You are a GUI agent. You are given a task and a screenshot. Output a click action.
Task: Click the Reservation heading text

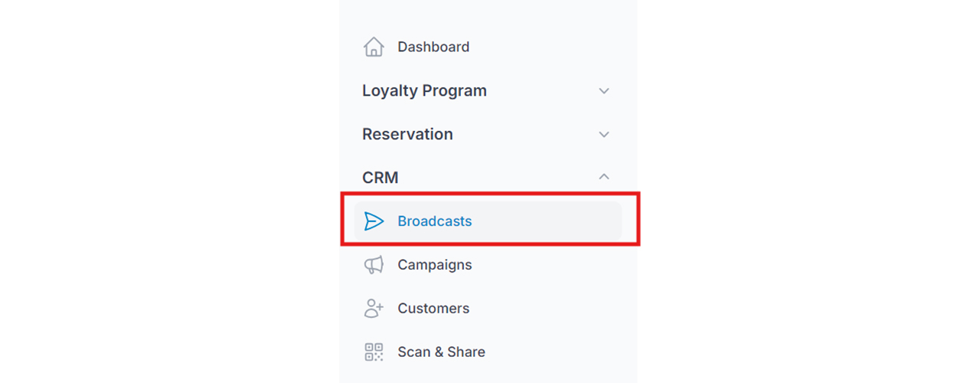coord(407,135)
